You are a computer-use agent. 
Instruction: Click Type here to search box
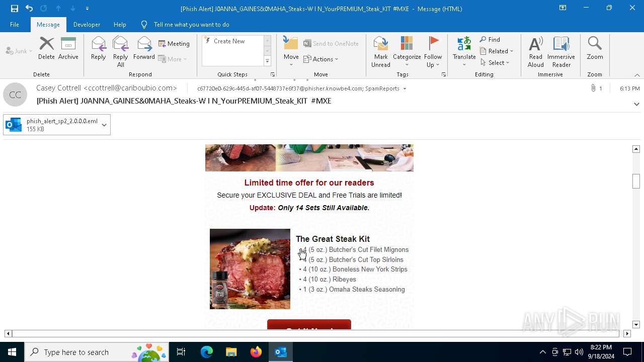pos(96,352)
